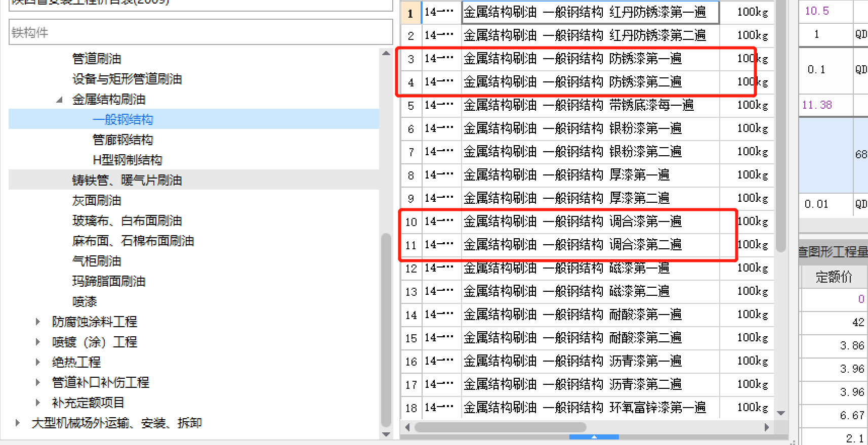Select 管廊钢结构 tree item
868x445 pixels.
pyautogui.click(x=122, y=140)
